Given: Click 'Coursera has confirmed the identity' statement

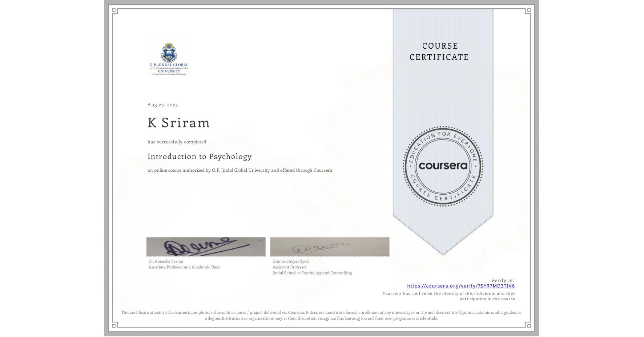Looking at the screenshot, I should 449,296.
